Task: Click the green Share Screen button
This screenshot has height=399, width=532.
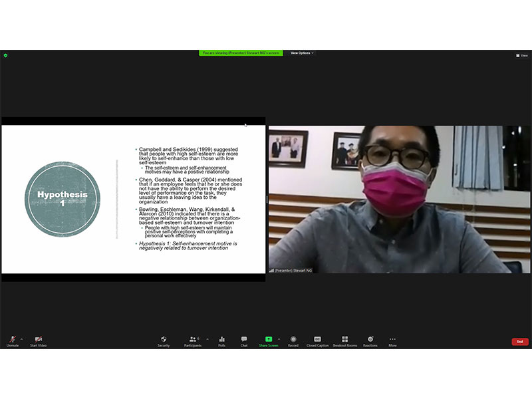Action: tap(269, 340)
